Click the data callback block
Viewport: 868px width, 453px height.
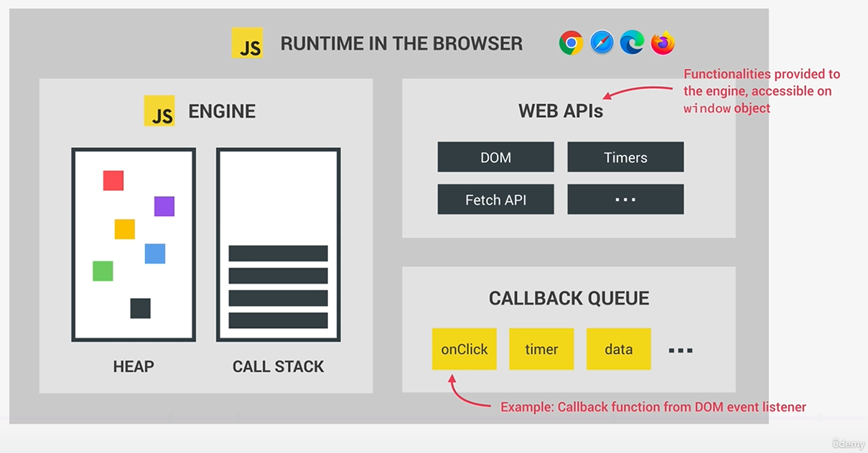pos(618,350)
